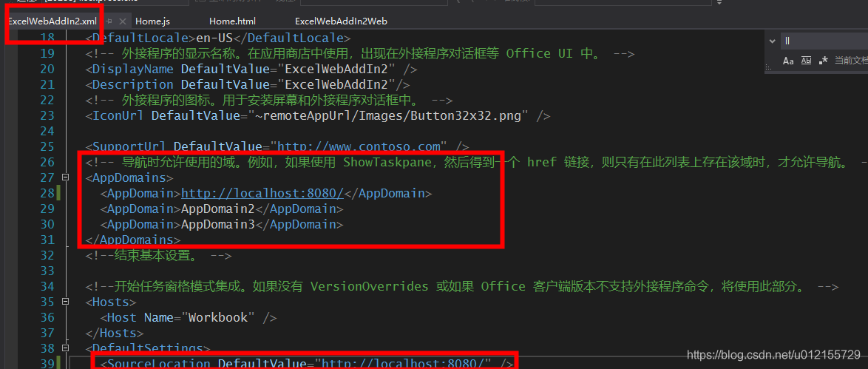
Task: Click the closing Hosts tag on line 37
Action: (114, 333)
